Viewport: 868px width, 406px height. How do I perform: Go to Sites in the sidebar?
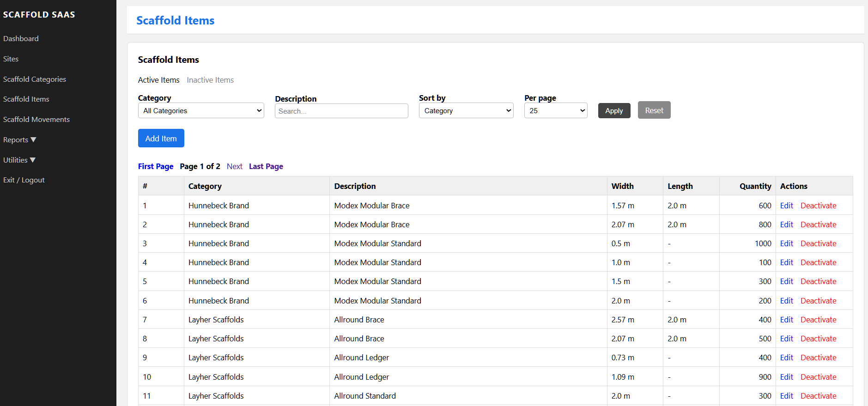(11, 59)
